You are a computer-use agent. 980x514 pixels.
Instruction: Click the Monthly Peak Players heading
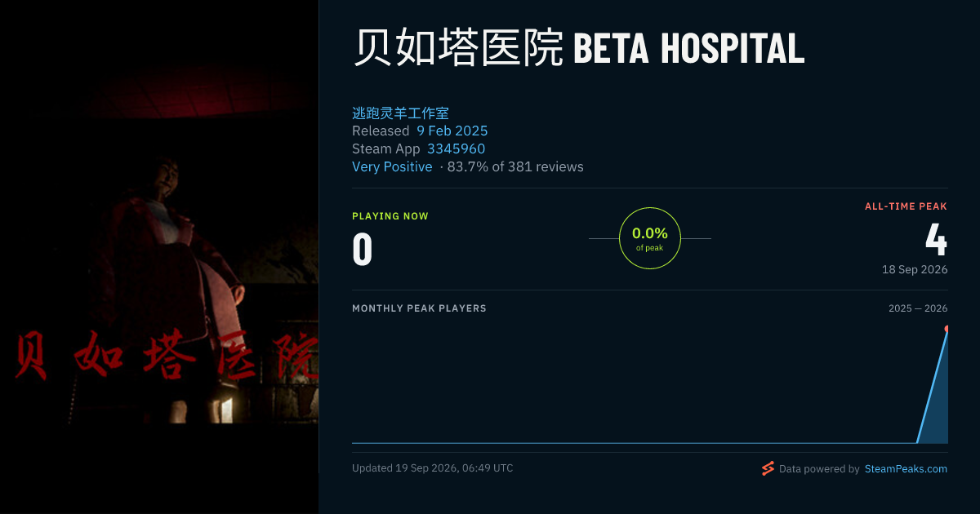point(419,308)
